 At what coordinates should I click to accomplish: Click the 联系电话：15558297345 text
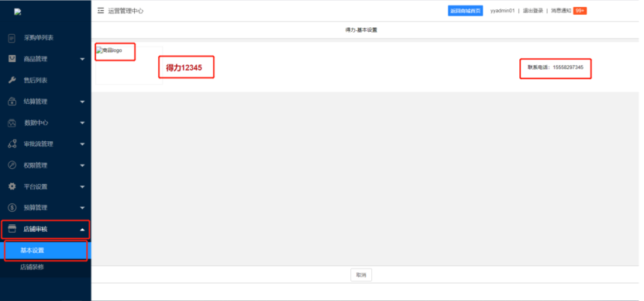[x=556, y=67]
